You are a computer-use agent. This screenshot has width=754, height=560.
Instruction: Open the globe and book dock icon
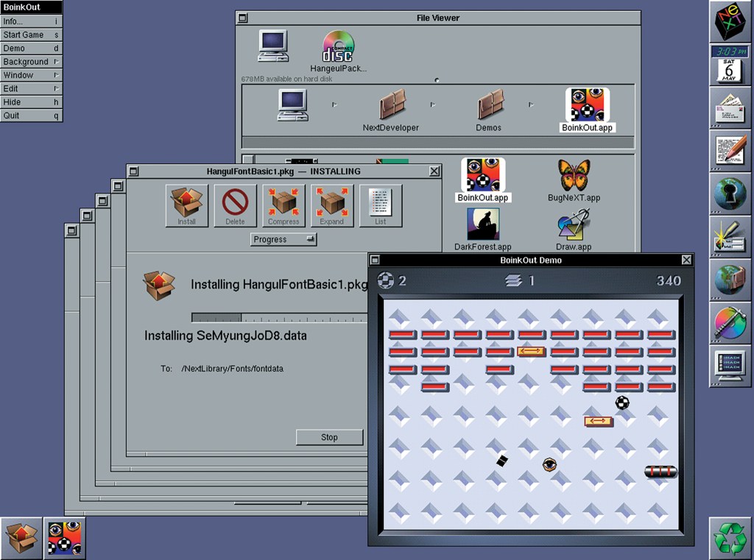[730, 280]
